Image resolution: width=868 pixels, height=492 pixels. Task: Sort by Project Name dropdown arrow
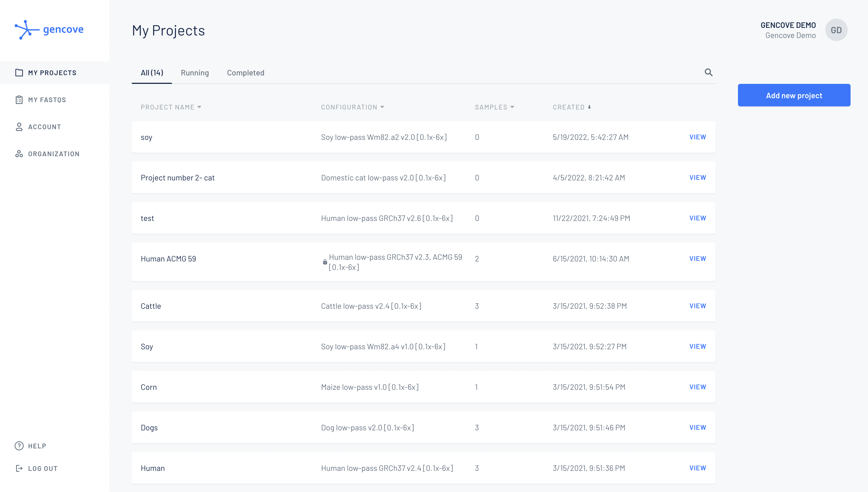coord(199,107)
